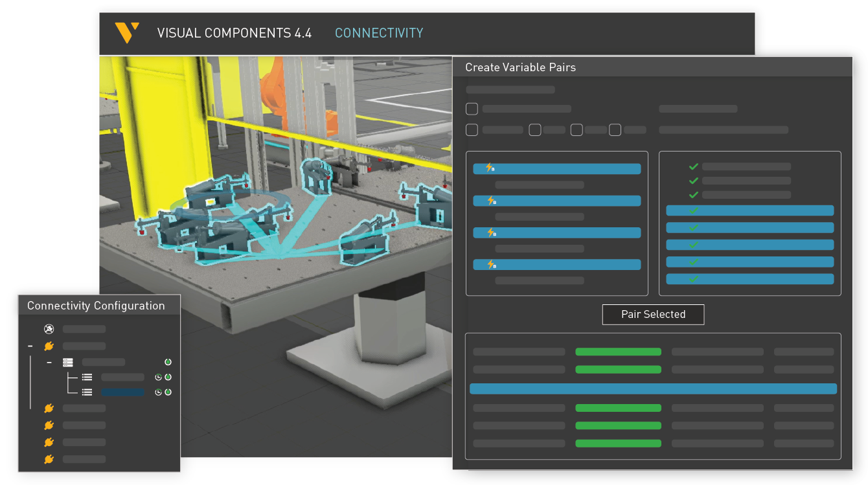Click the clock icon on the highlighted tree row
Viewport: 868px width, 485px height.
click(x=157, y=392)
